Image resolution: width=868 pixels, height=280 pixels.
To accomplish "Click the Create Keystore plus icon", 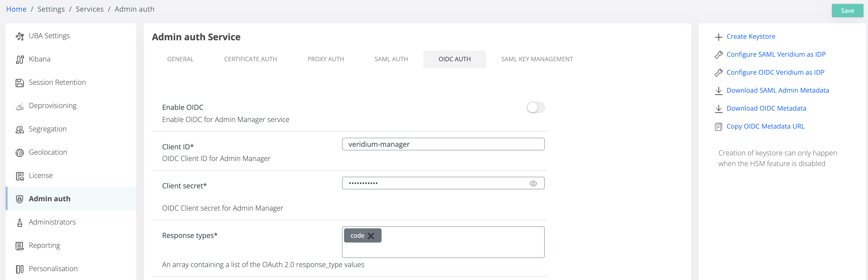I will point(718,37).
